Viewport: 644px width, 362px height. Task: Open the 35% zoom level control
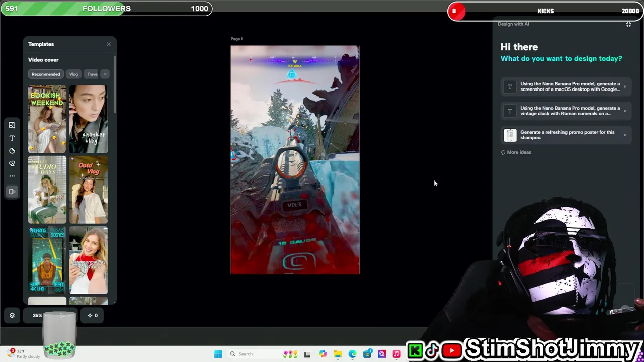coord(38,315)
